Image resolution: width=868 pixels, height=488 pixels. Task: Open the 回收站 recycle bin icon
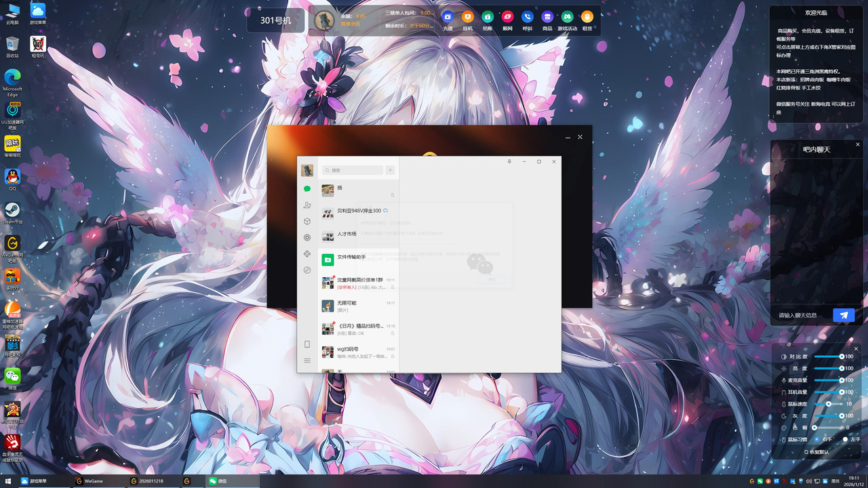[x=12, y=47]
